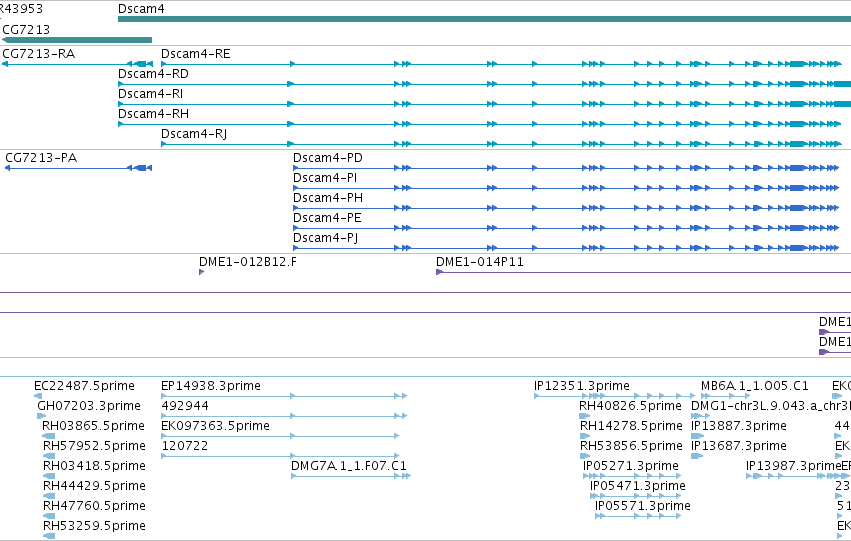
Task: Select RH03865.5prime entry
Action: click(x=93, y=426)
